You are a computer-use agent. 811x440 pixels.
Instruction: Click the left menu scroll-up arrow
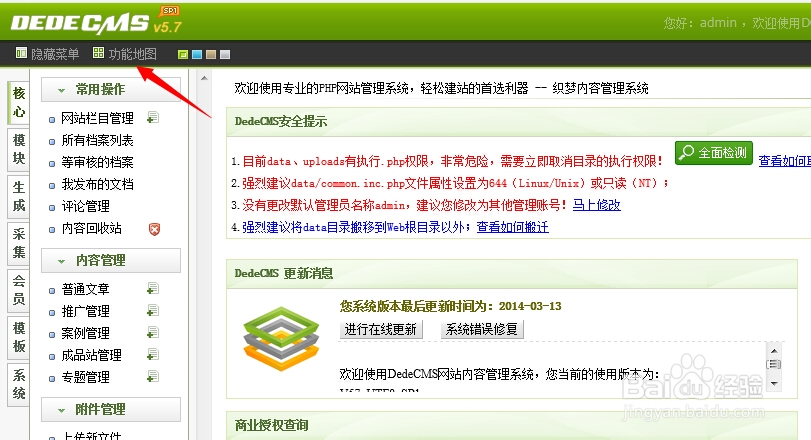pyautogui.click(x=204, y=79)
